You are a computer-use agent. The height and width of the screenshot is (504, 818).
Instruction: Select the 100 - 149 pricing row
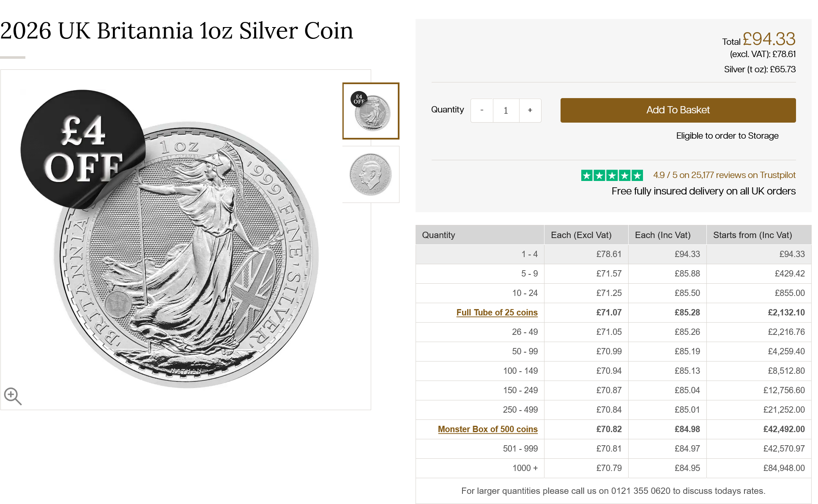click(613, 371)
